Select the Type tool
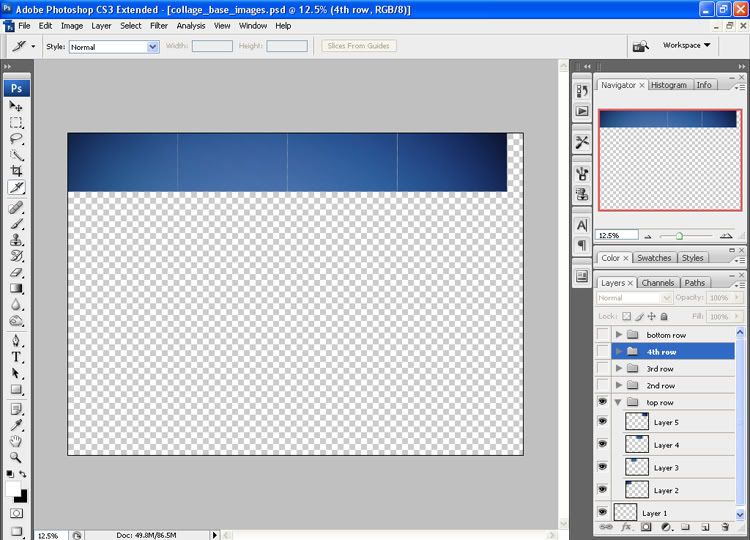The image size is (750, 540). [x=16, y=357]
